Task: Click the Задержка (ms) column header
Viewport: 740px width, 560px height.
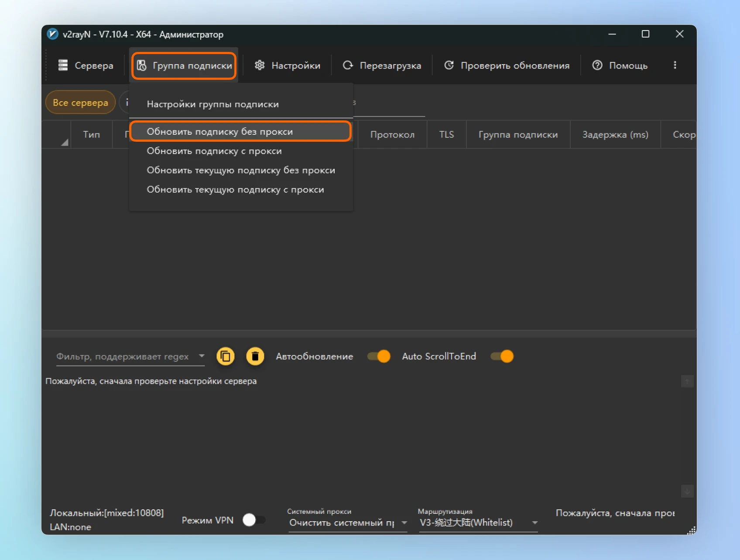Action: pyautogui.click(x=615, y=135)
